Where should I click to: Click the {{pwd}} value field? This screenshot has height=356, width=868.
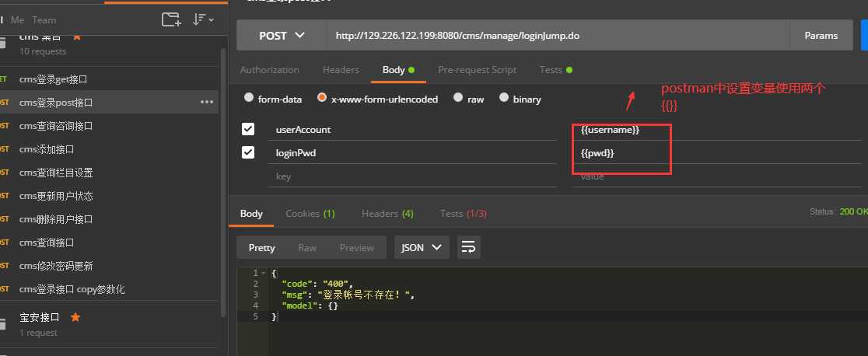[717, 153]
